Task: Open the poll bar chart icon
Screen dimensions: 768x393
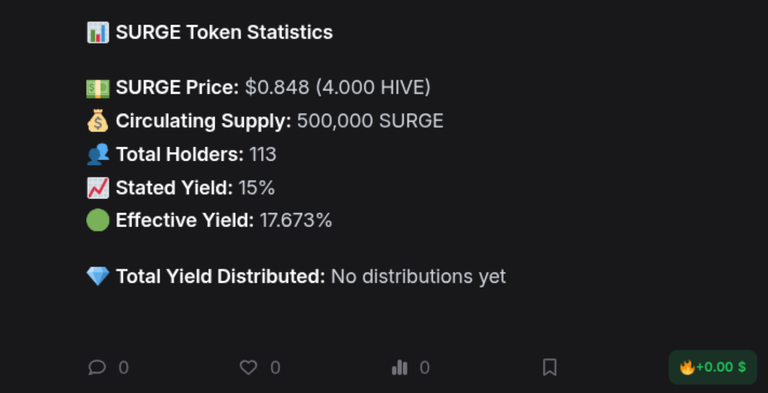Action: click(x=400, y=367)
